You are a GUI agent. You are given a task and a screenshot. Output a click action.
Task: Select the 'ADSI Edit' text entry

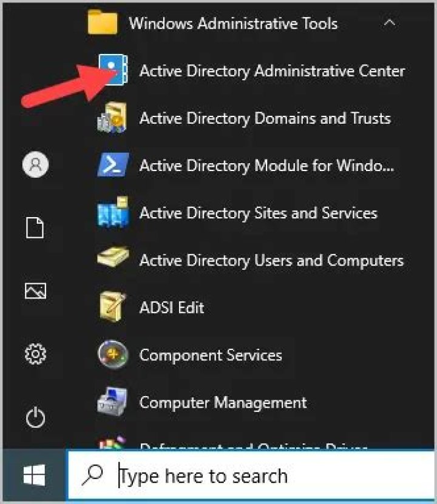[172, 308]
